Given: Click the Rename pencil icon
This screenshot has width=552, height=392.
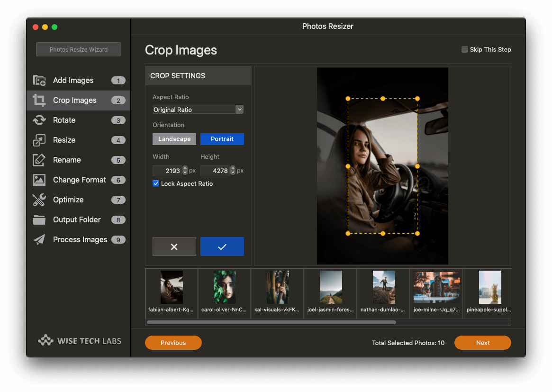Looking at the screenshot, I should [x=39, y=160].
